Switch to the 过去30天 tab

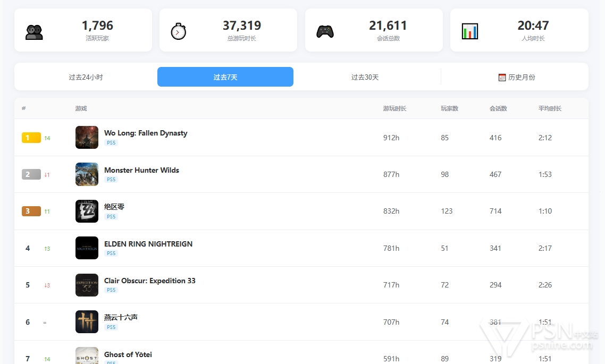365,77
